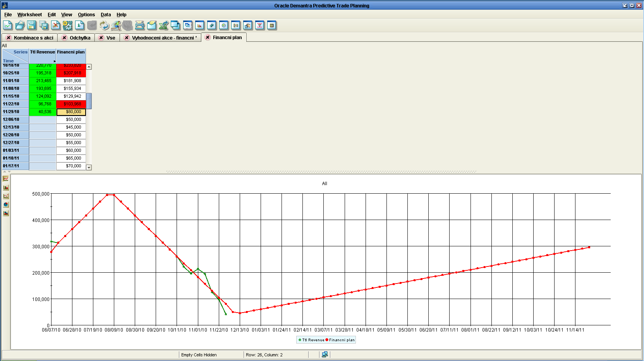Click the Ttl Revenue column header
This screenshot has width=644, height=361.
(x=43, y=56)
